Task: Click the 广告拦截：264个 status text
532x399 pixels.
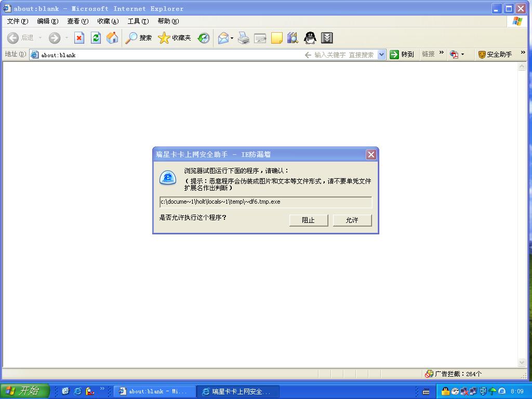Action: pos(458,374)
